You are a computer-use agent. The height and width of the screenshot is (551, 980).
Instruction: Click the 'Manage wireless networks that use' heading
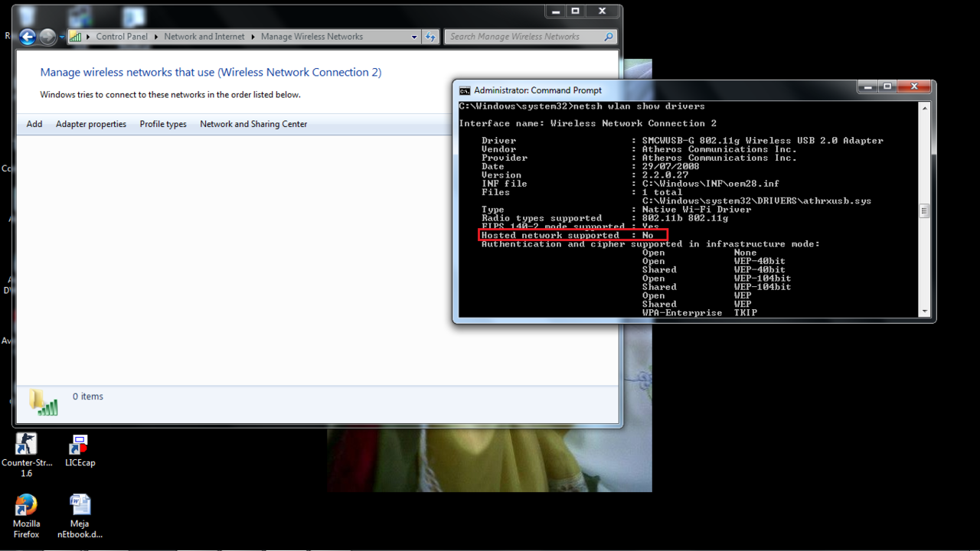point(211,72)
